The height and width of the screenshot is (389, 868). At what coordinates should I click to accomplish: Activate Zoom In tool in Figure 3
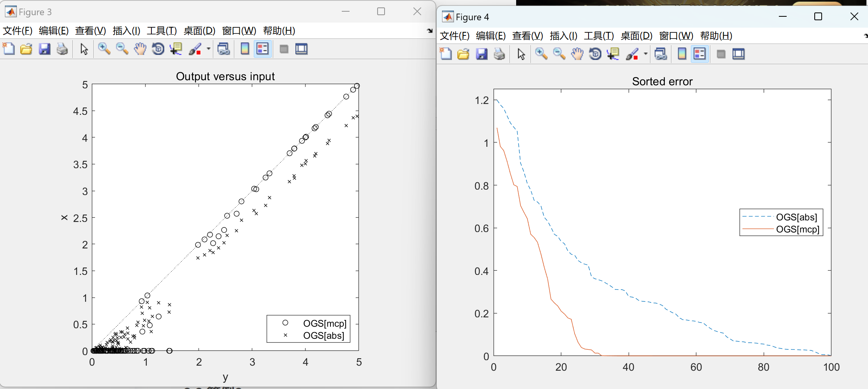tap(104, 49)
